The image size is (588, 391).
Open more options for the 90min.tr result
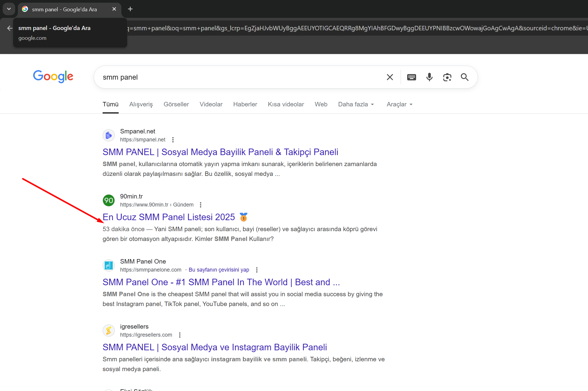(200, 205)
